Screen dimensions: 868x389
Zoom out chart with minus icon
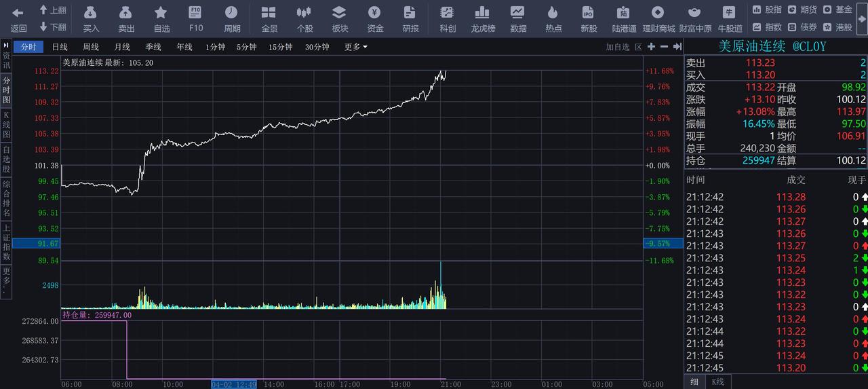click(x=664, y=47)
